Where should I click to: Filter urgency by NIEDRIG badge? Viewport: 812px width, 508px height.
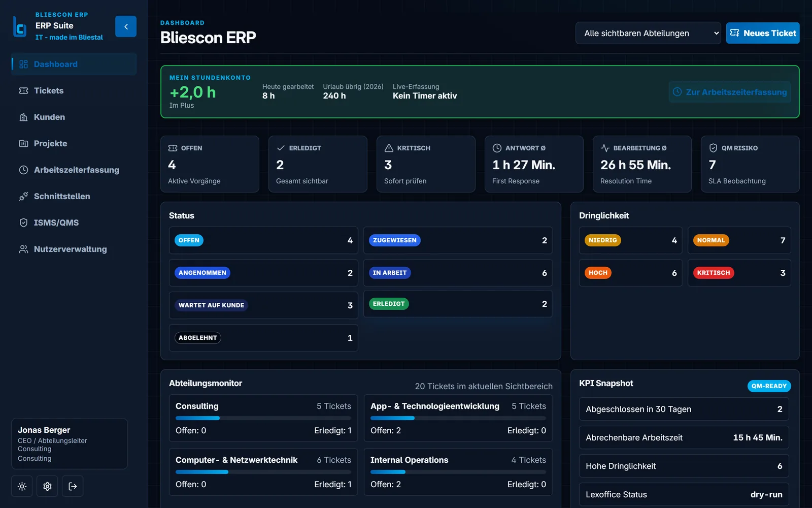[x=603, y=240]
